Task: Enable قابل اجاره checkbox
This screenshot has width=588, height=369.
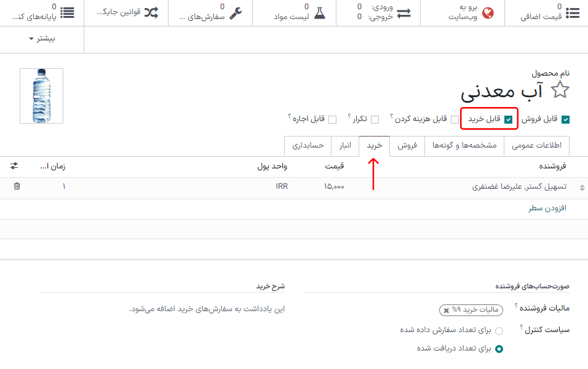Action: (332, 119)
